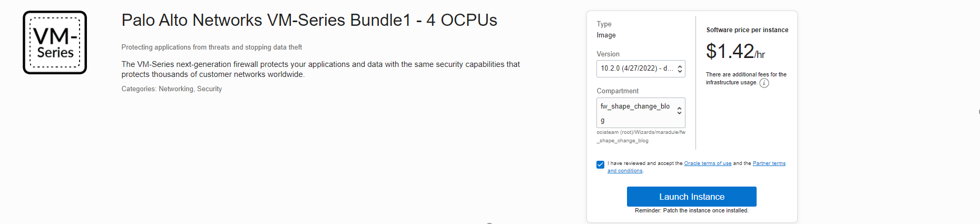The height and width of the screenshot is (224, 980).
Task: Click the Compartment field label
Action: [x=618, y=91]
